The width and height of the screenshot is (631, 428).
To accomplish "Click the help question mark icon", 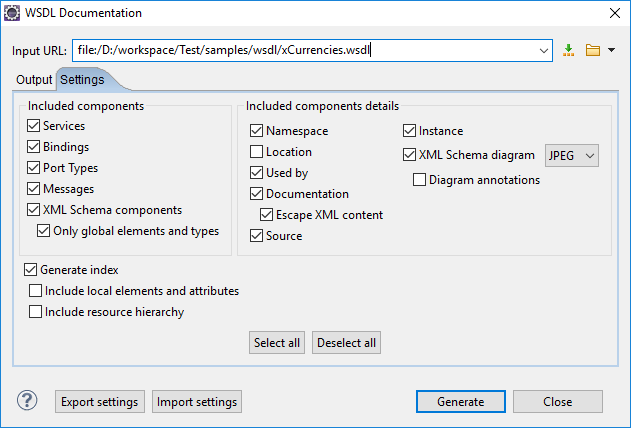I will pyautogui.click(x=27, y=401).
